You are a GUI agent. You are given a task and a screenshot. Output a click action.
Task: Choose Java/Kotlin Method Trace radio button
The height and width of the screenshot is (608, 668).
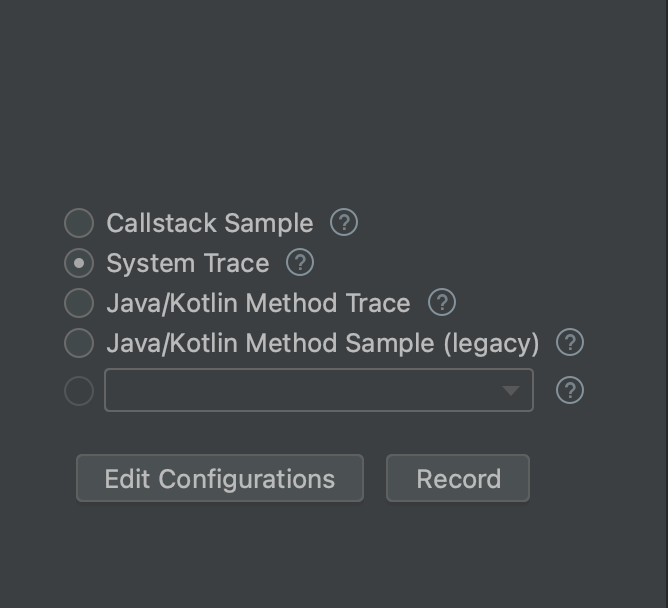click(79, 303)
